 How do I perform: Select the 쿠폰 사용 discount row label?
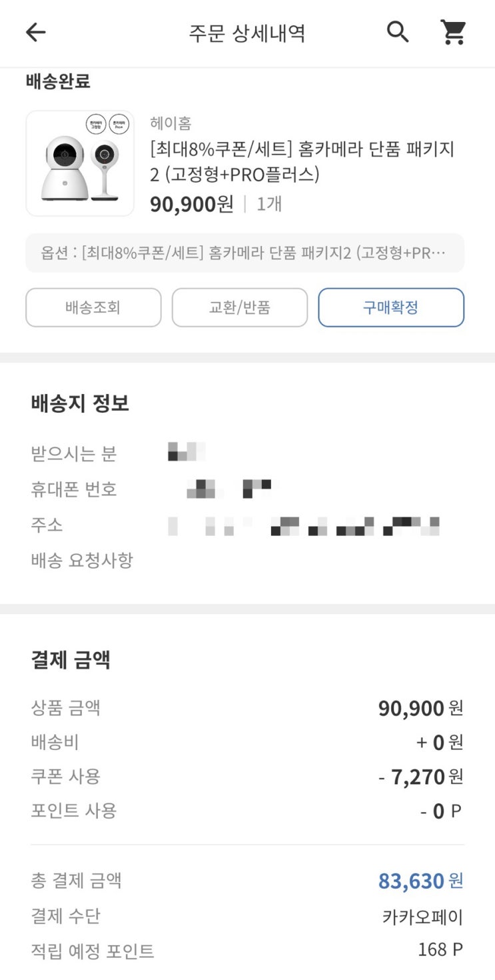coord(66,776)
